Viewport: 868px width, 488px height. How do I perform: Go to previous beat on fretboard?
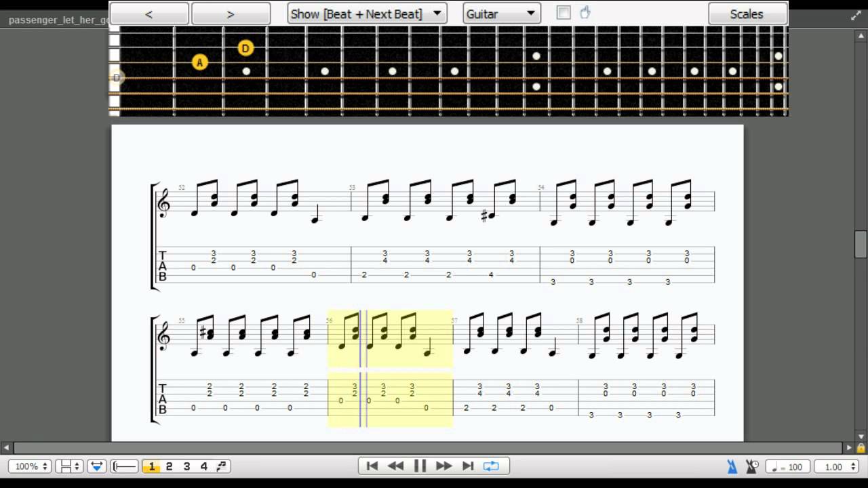(149, 14)
